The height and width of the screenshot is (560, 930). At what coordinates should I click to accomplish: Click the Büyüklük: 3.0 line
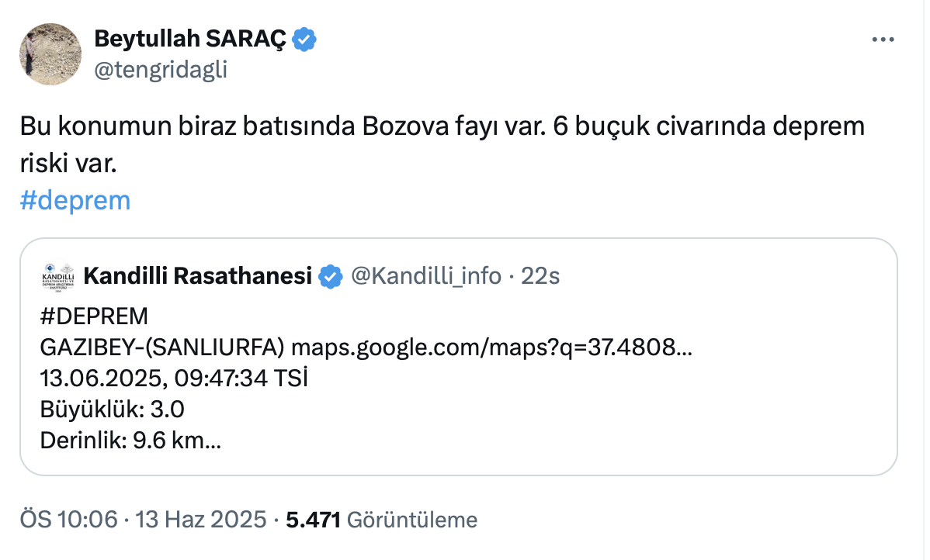(x=112, y=410)
